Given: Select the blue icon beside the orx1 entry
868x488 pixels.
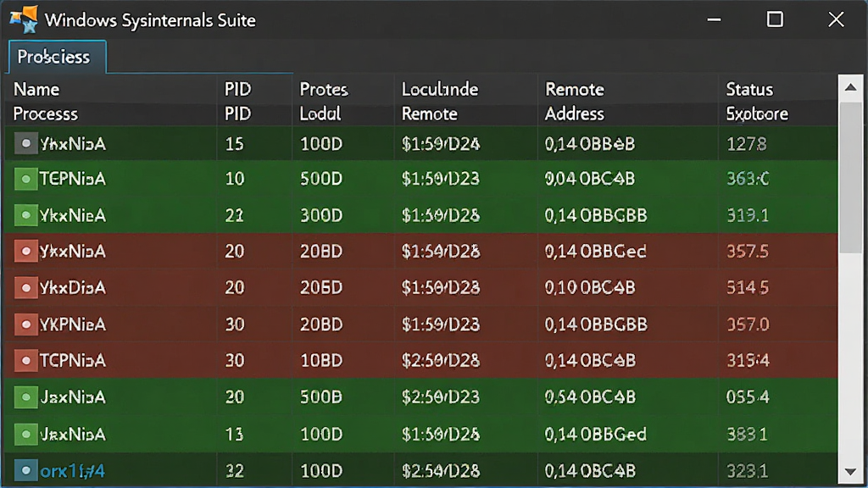Looking at the screenshot, I should coord(25,471).
